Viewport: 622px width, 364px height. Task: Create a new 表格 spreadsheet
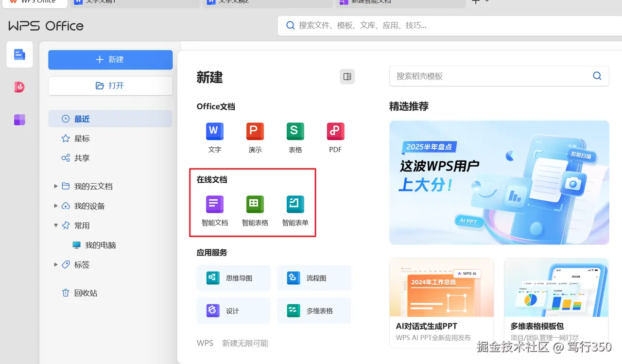(x=295, y=138)
